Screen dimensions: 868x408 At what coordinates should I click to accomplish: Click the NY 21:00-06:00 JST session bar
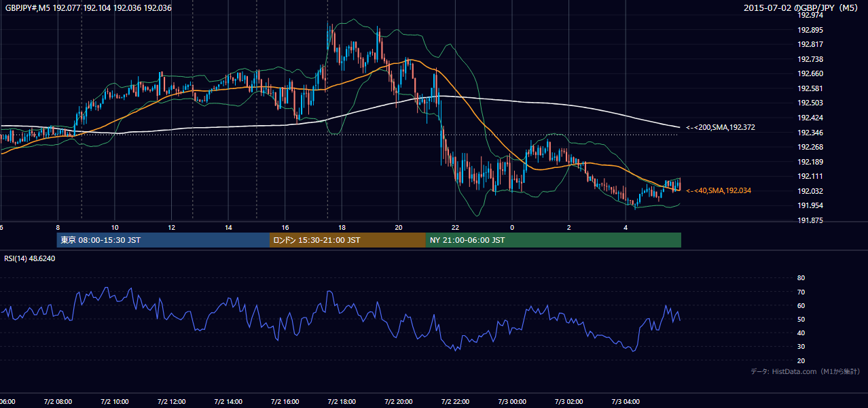[554, 240]
